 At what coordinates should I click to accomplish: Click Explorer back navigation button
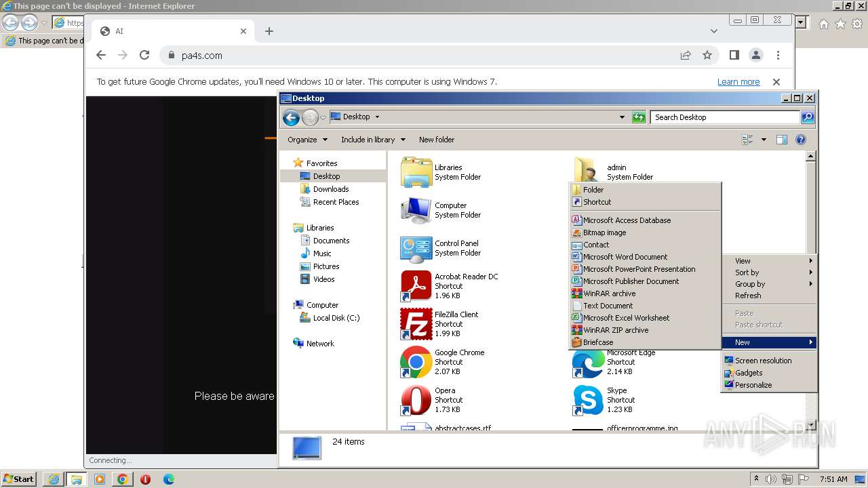(292, 117)
